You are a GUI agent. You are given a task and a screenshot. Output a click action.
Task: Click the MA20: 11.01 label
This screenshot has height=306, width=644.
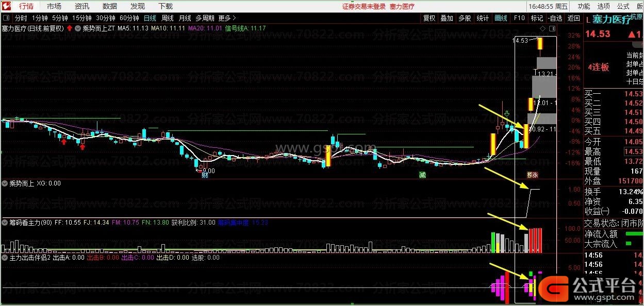pyautogui.click(x=205, y=28)
